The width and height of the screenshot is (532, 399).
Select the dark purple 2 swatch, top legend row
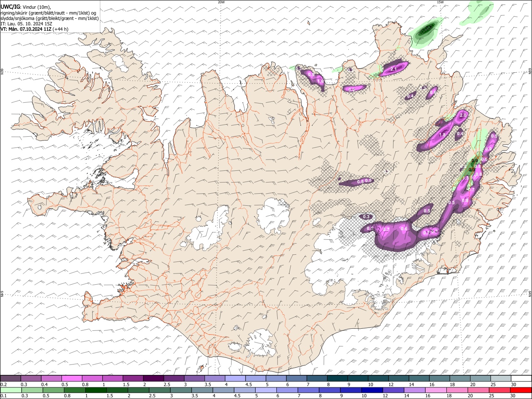[x=153, y=379]
